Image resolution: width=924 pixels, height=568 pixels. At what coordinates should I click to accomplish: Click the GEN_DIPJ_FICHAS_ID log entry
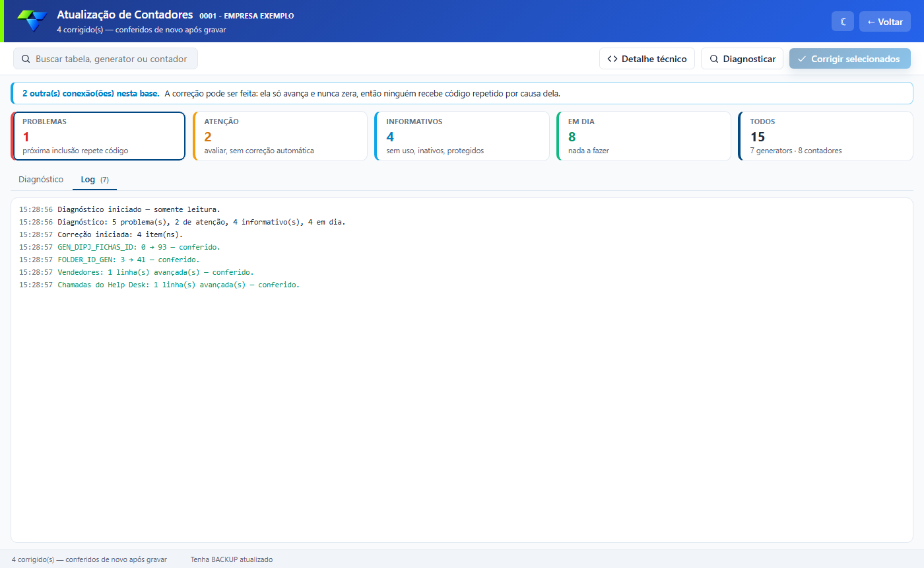[119, 247]
